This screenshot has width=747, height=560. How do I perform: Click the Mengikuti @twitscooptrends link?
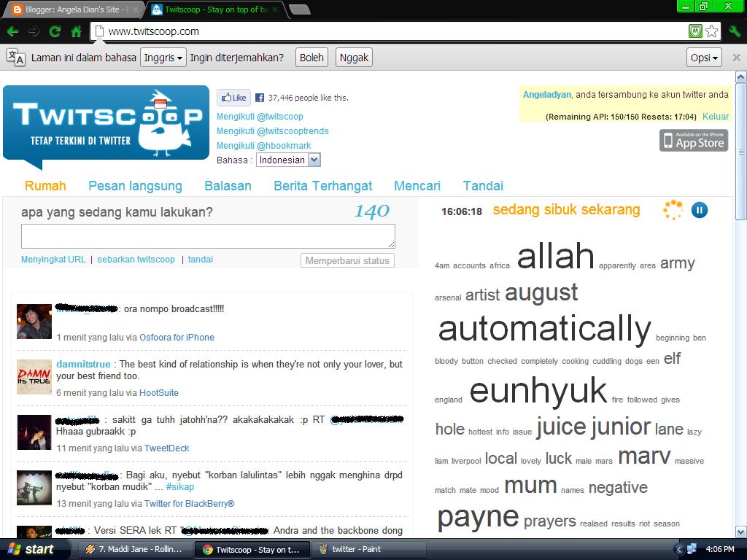(273, 131)
